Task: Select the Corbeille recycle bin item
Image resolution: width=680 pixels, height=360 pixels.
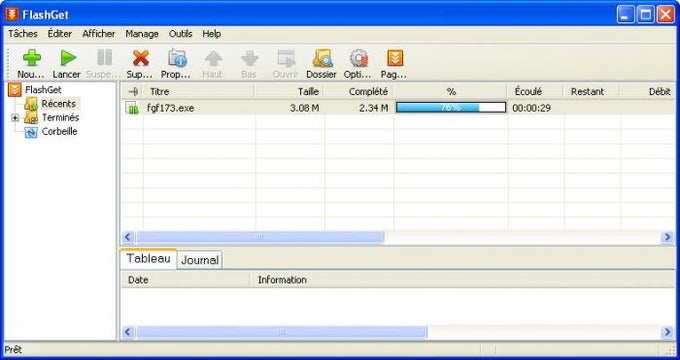Action: 59,131
